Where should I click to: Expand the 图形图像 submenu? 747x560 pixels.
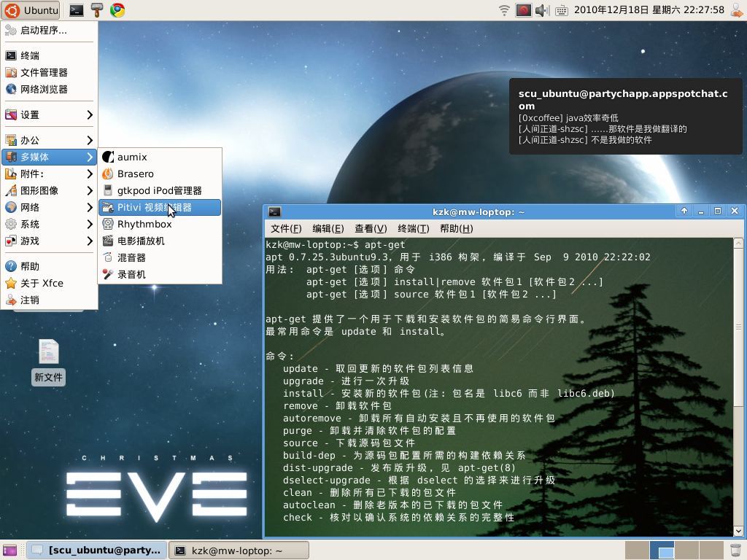click(x=50, y=190)
